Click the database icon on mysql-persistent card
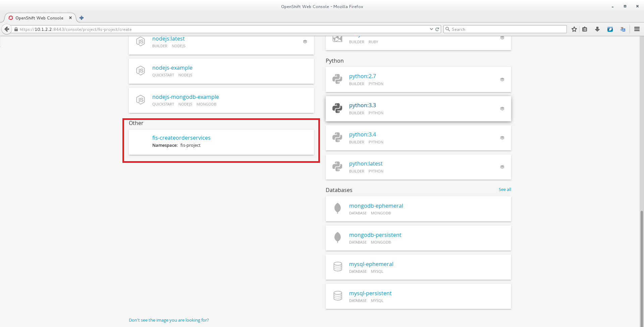This screenshot has height=327, width=644. [x=338, y=296]
